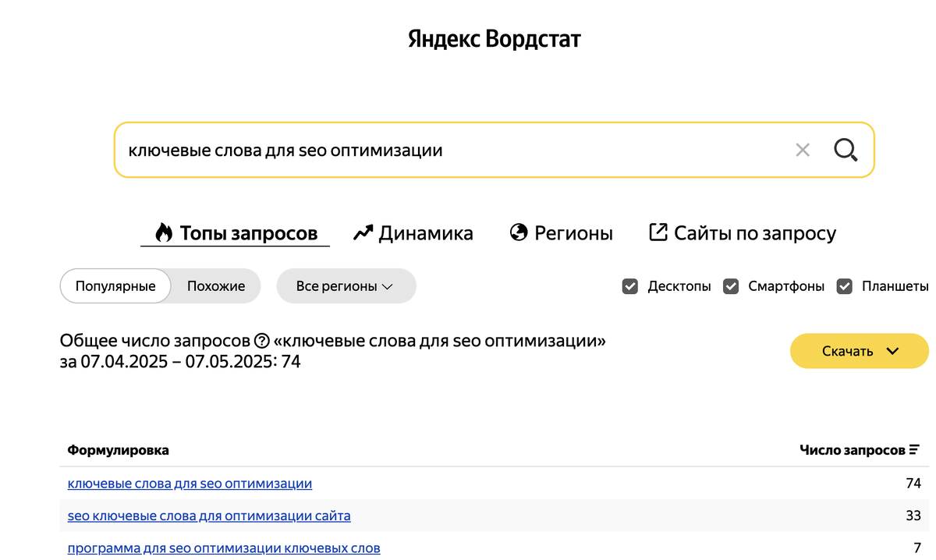The image size is (936, 560).
Task: Click the Яндекс Вордстат title logo
Action: [495, 39]
